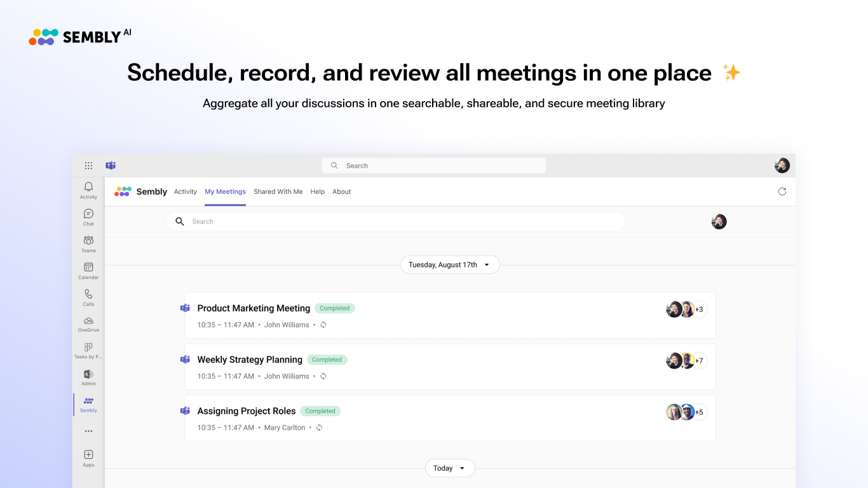Show +7 attendees of Weekly Strategy Planning
This screenshot has width=868, height=488.
coord(699,361)
